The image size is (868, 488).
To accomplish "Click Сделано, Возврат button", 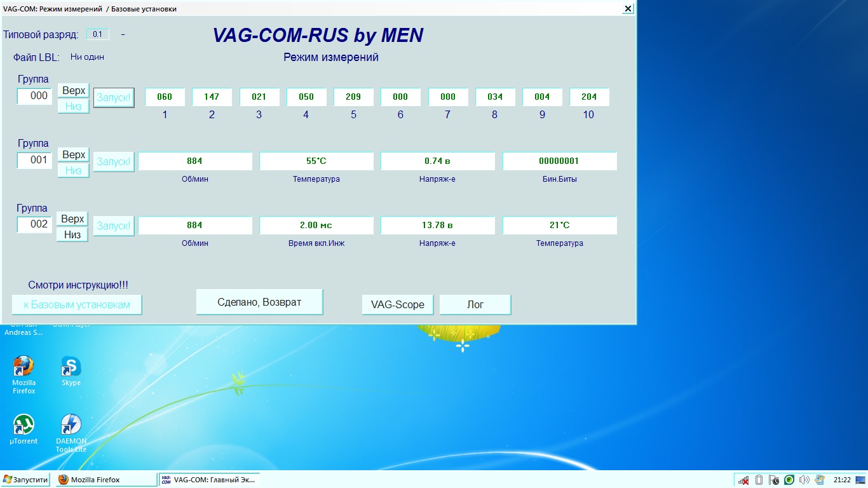I will coord(259,302).
